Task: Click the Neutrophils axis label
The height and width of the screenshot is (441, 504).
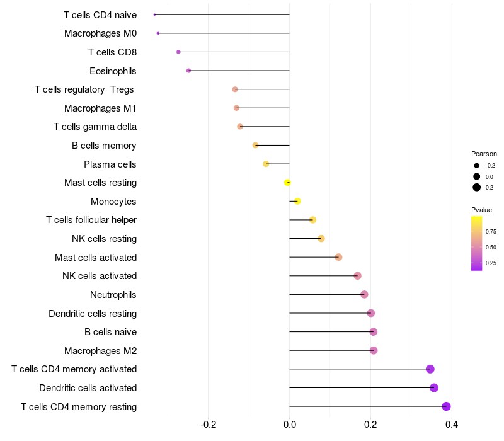Action: tap(113, 295)
